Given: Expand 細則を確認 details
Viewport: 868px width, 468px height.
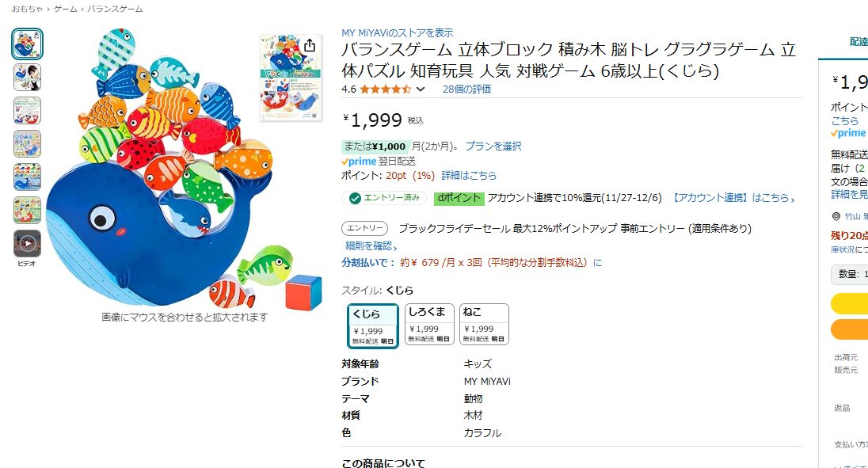Looking at the screenshot, I should click(371, 245).
